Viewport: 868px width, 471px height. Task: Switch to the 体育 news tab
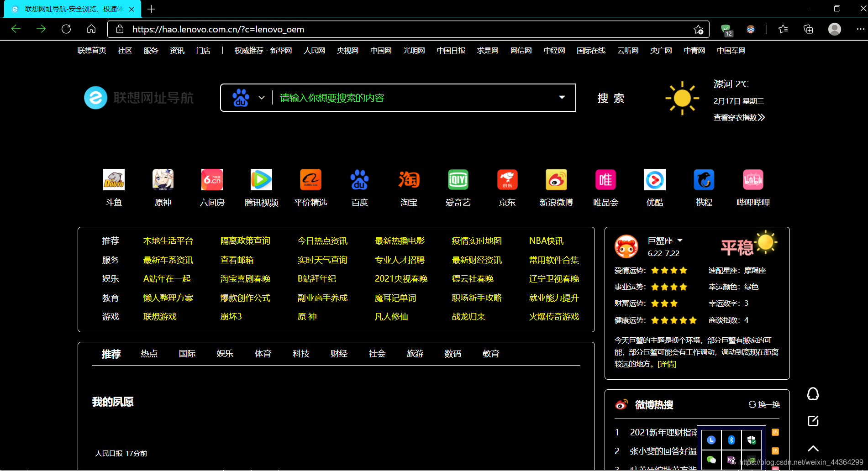point(263,354)
